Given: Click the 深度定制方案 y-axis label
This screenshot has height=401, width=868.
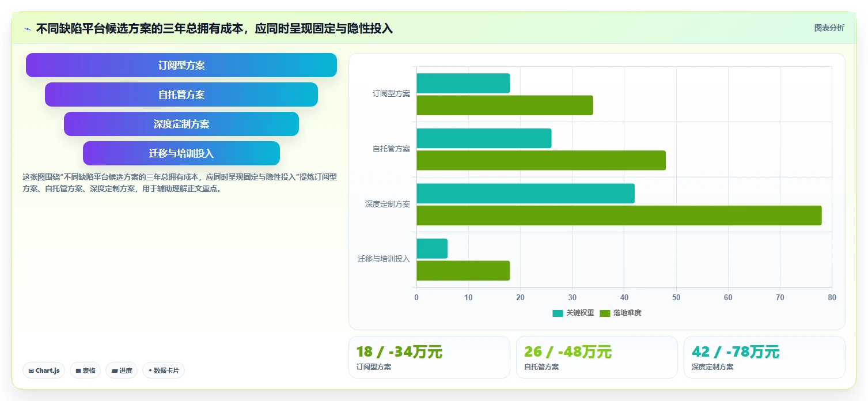Looking at the screenshot, I should pos(388,205).
